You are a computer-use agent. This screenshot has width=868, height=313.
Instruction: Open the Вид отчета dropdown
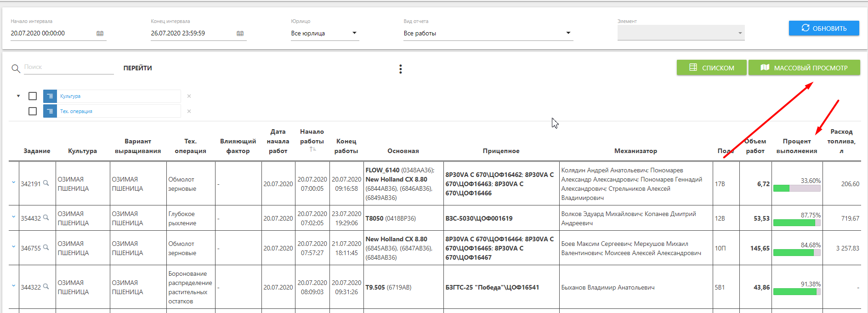[x=488, y=33]
